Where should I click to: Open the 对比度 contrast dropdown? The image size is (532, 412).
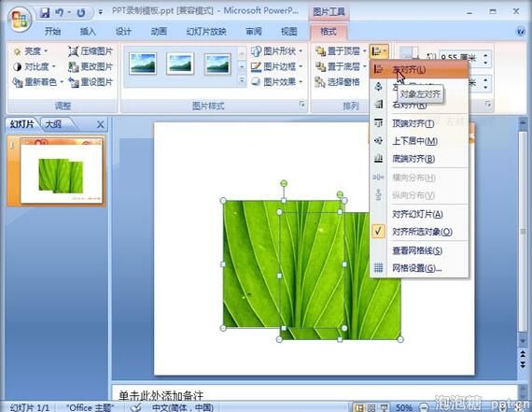(x=34, y=66)
